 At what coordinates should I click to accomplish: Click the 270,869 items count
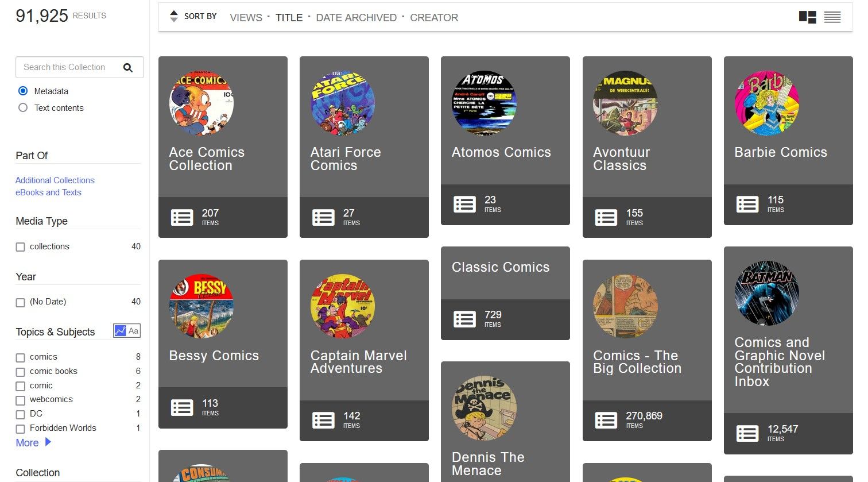644,416
